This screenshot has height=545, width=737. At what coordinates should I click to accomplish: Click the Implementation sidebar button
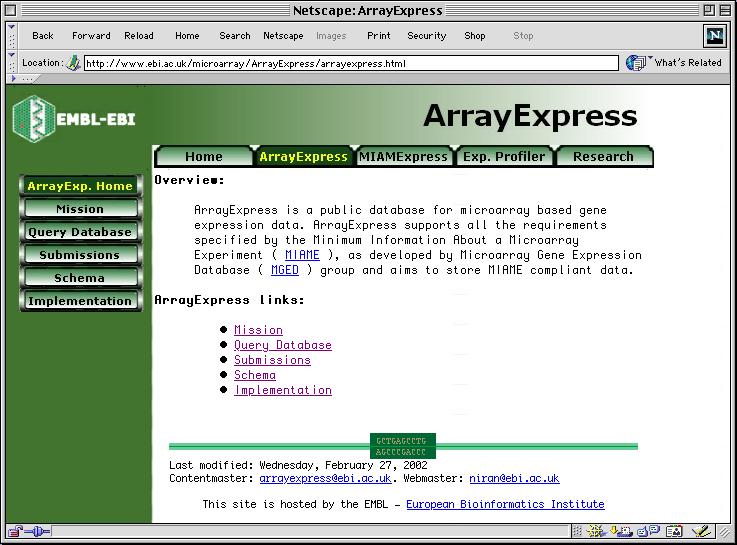tap(80, 301)
